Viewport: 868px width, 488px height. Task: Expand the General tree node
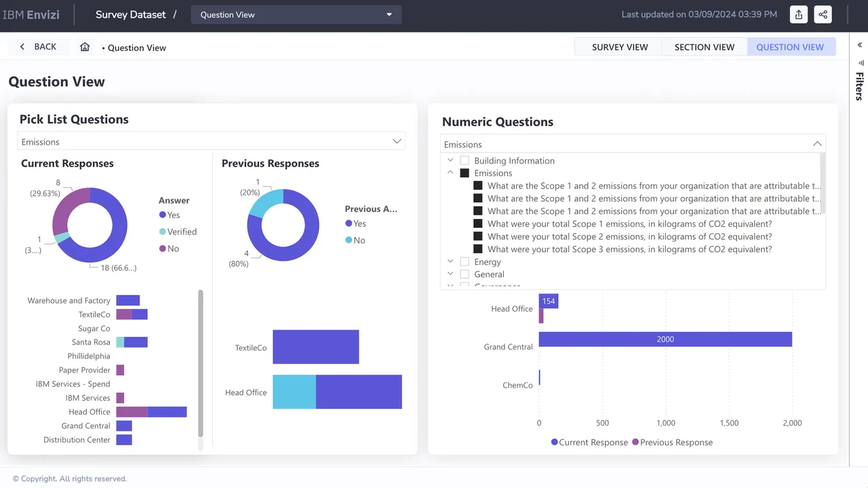click(450, 274)
